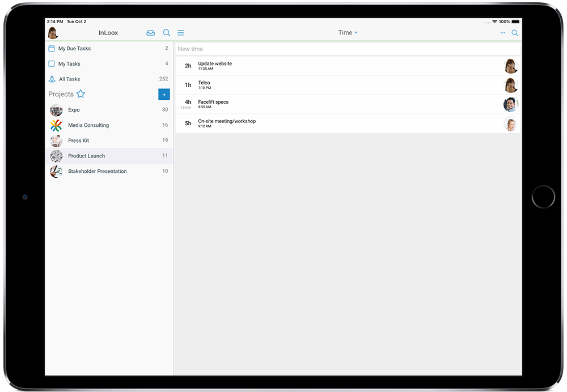The height and width of the screenshot is (392, 567).
Task: Click the 5h duration of On-site meeting
Action: tap(188, 123)
